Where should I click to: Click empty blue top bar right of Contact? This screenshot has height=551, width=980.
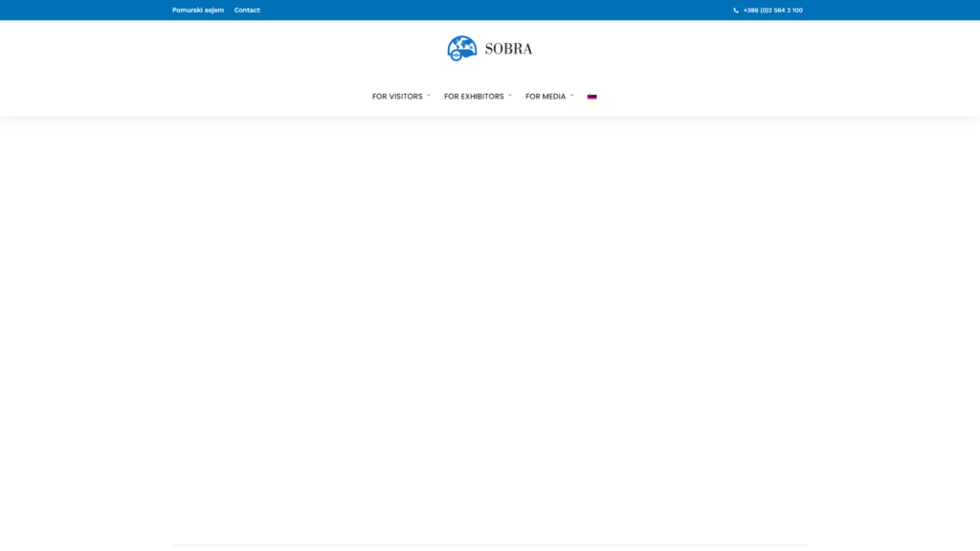click(x=479, y=11)
